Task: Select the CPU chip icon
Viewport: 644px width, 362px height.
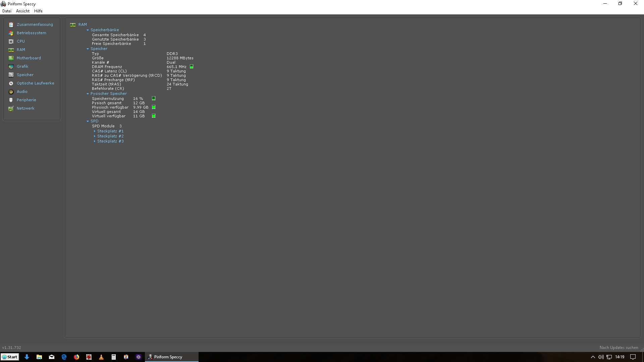Action: [x=11, y=42]
